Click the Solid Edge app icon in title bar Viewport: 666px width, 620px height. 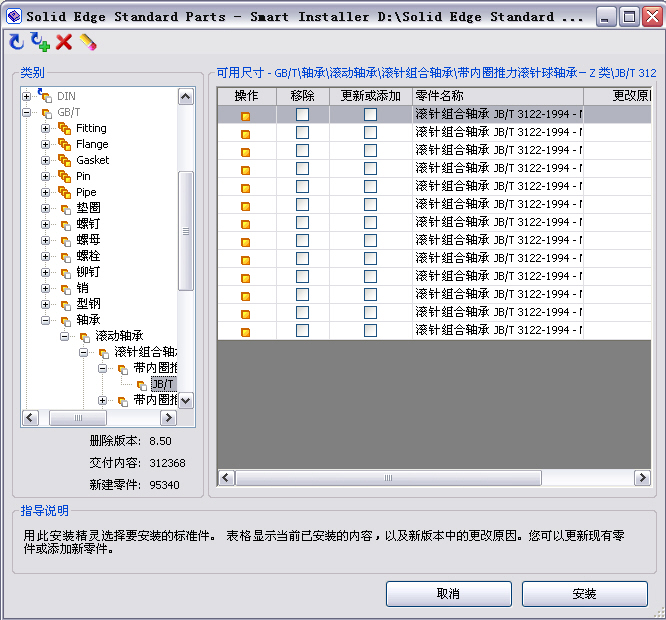pyautogui.click(x=14, y=17)
